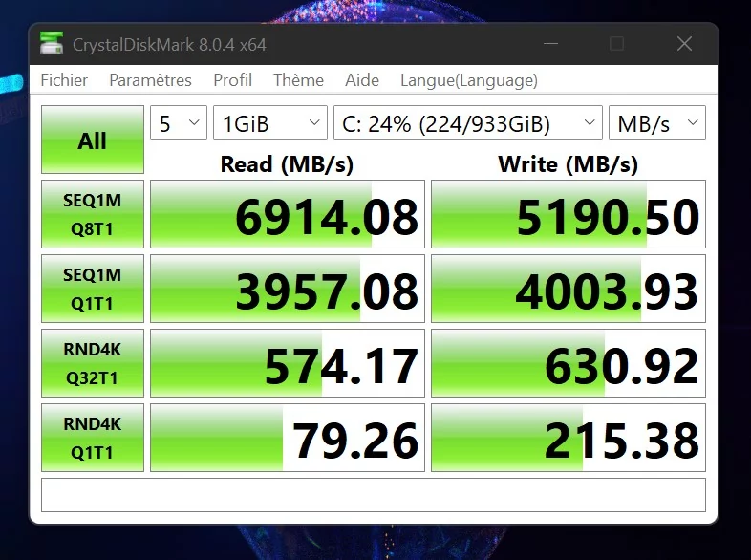Start the SEQ1M Q8T1 test
Screen dimensions: 751x560
(93, 214)
